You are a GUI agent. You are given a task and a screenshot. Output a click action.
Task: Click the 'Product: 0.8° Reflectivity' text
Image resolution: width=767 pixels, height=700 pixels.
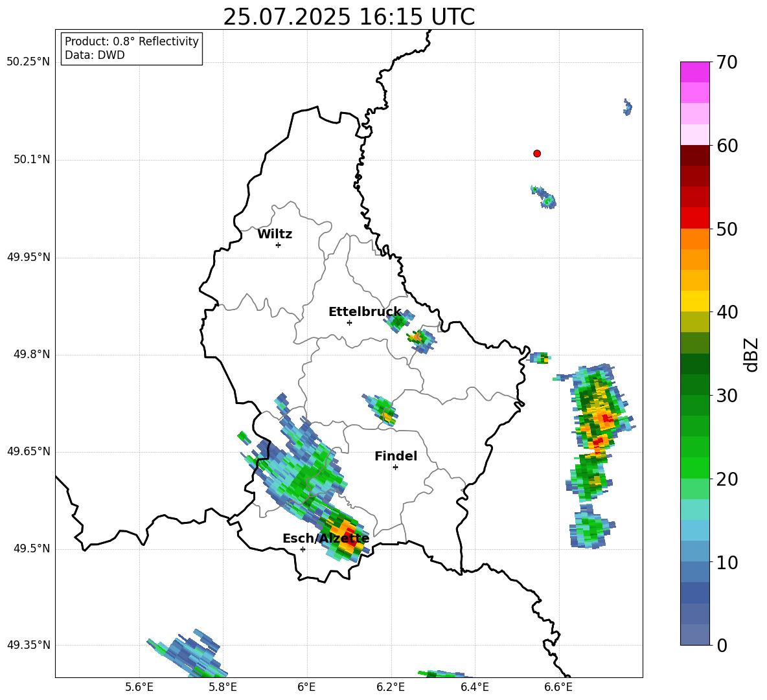[132, 41]
